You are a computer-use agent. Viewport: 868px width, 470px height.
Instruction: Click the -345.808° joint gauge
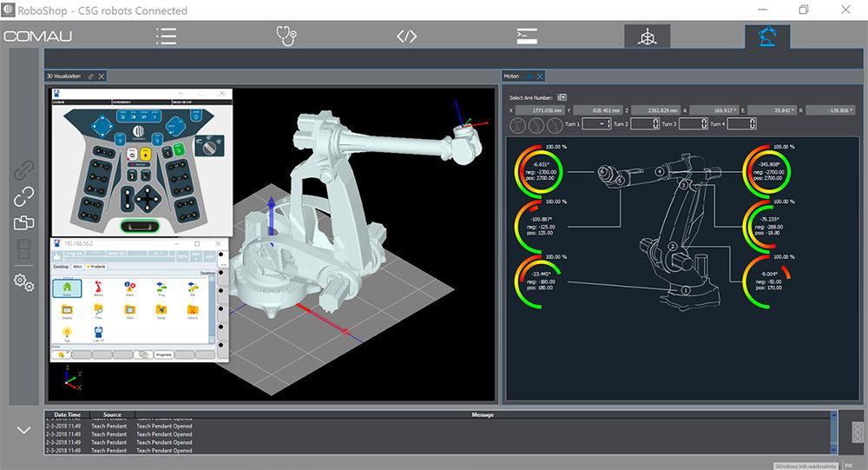click(766, 172)
